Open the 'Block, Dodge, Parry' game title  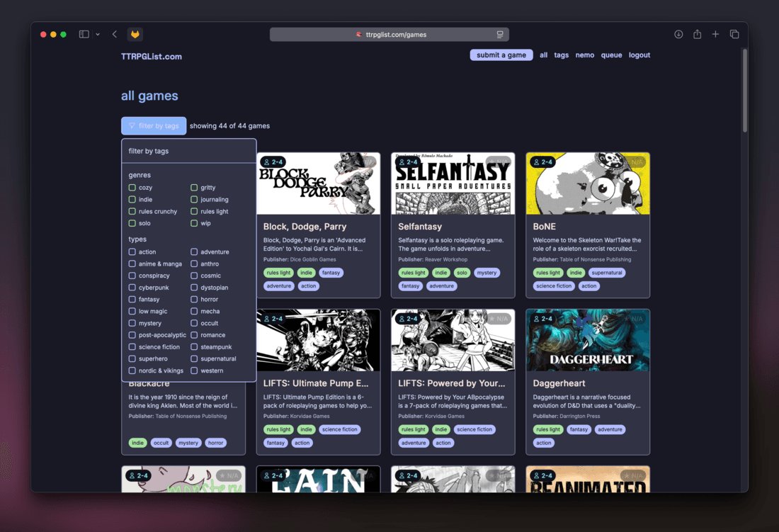[305, 227]
